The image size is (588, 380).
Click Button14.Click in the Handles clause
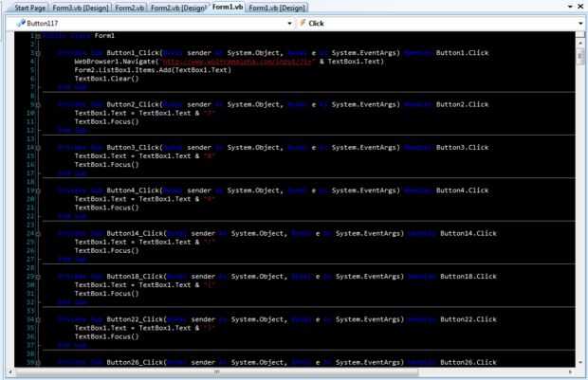click(x=468, y=233)
